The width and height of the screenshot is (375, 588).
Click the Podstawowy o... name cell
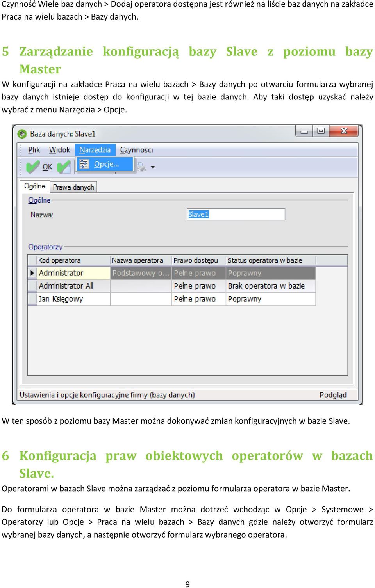click(x=141, y=273)
